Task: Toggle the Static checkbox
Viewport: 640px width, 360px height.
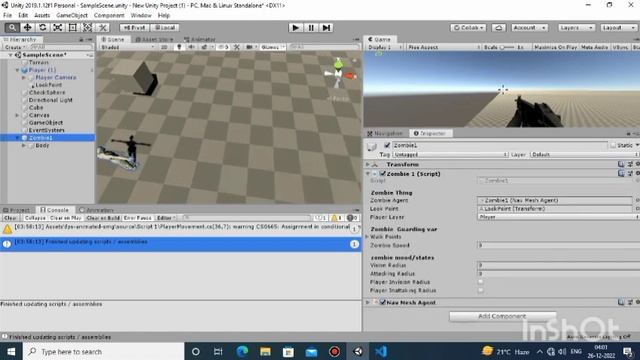Action: pyautogui.click(x=613, y=145)
